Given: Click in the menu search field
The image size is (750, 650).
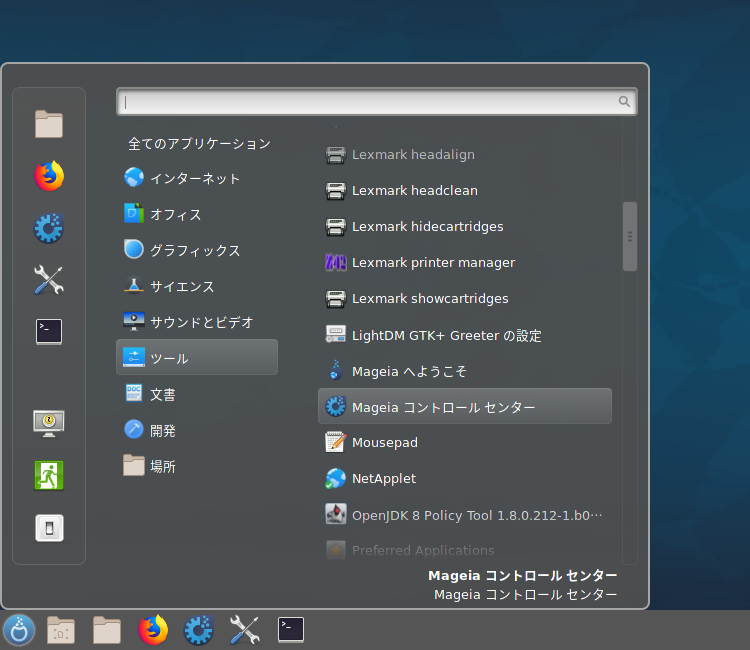Looking at the screenshot, I should [x=377, y=101].
